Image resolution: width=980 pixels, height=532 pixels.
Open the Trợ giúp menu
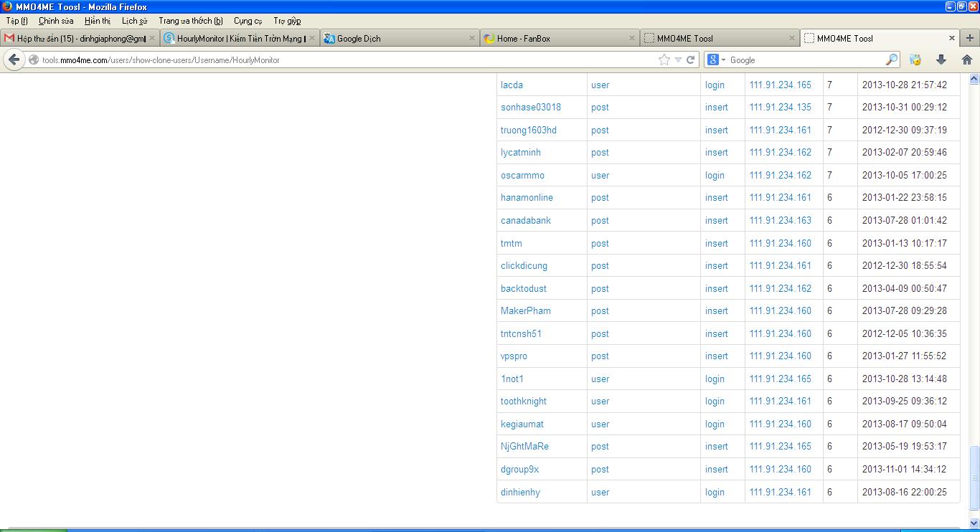point(287,21)
